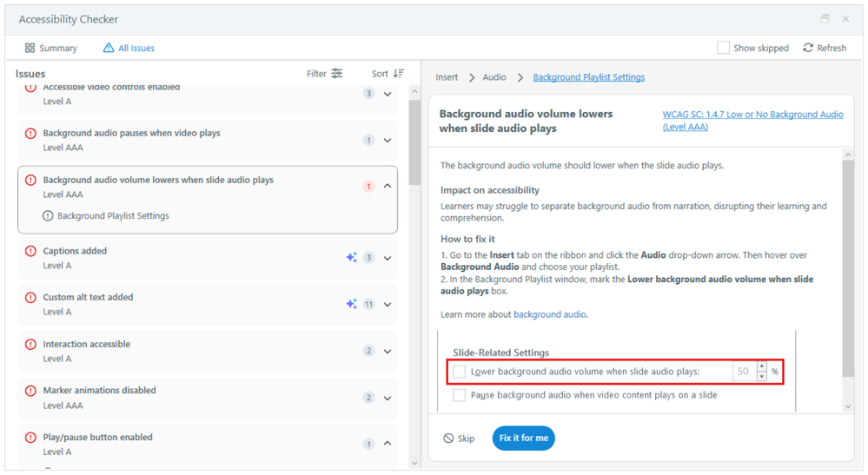The image size is (868, 475).
Task: Collapse Background audio volume lowers issue
Action: 388,186
